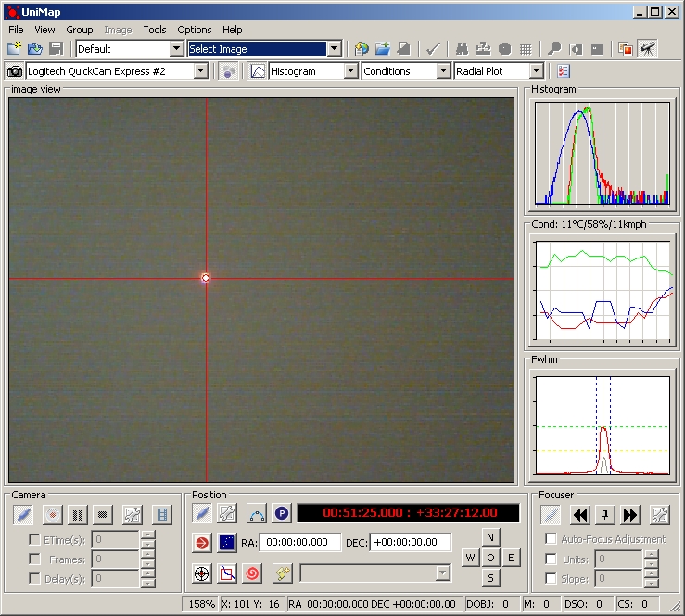Open the Tools menu
This screenshot has width=685, height=616.
point(155,30)
